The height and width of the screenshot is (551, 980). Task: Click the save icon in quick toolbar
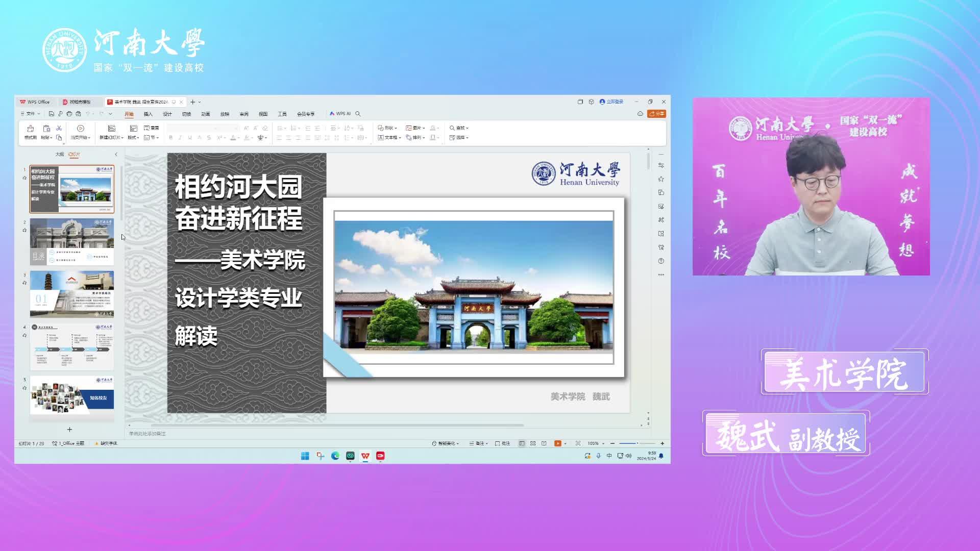(51, 114)
